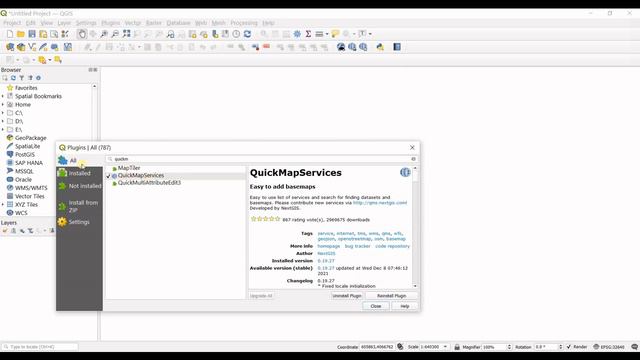Show map tips icon
This screenshot has height=360, width=640.
335,34
